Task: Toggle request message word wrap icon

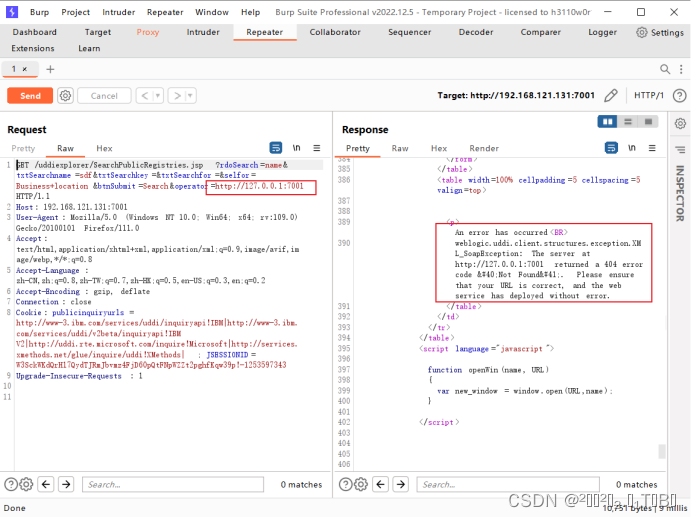Action: click(x=276, y=148)
